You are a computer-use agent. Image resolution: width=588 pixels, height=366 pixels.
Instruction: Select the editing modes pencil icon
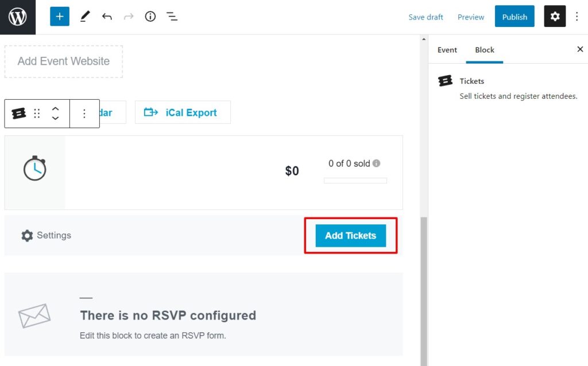coord(84,16)
